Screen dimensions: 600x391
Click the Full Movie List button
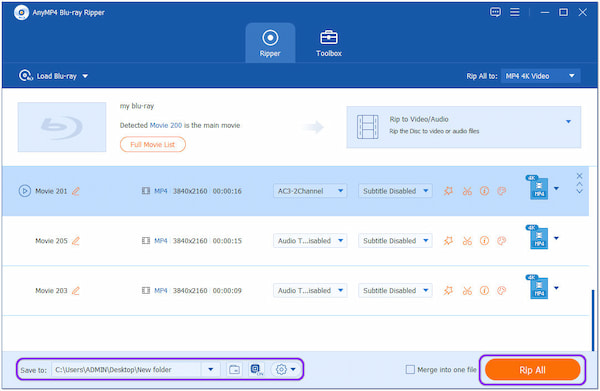[x=153, y=145]
